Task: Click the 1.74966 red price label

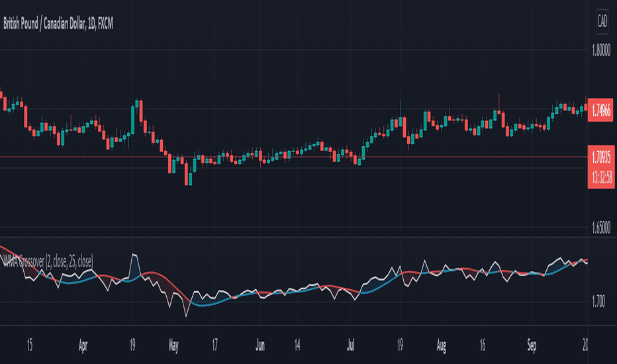Action: (x=601, y=110)
